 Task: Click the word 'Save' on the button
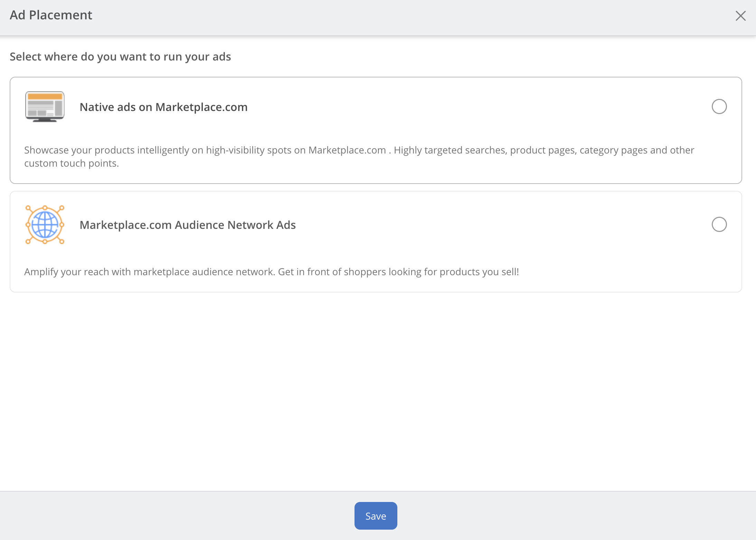click(376, 516)
